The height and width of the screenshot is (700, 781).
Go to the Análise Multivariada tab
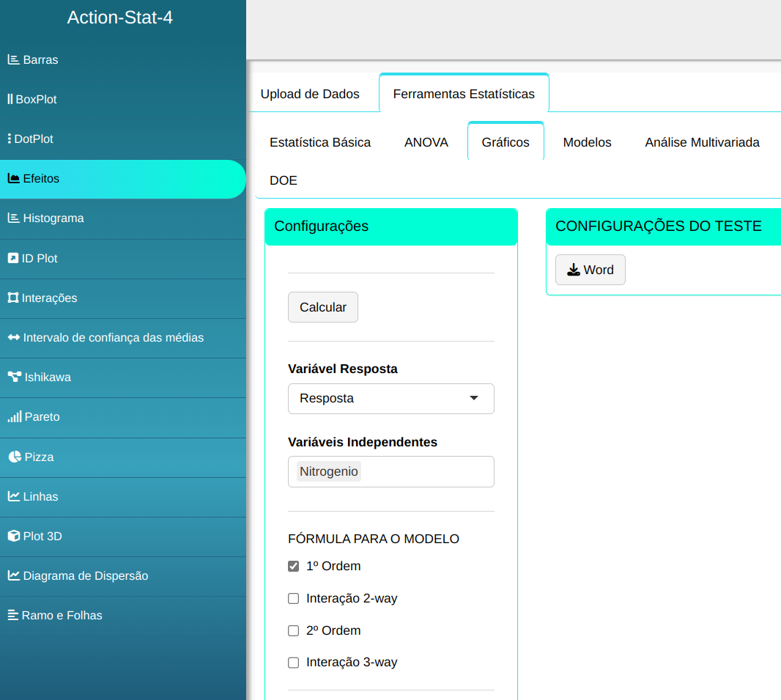coord(702,142)
